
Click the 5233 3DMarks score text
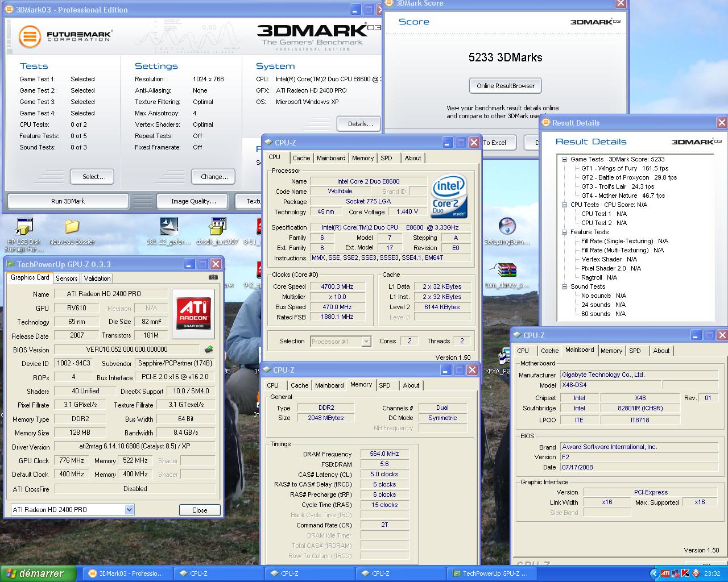click(506, 57)
